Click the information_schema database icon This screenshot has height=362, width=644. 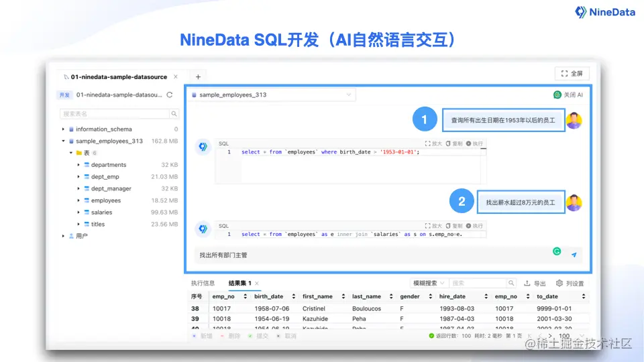[x=72, y=129]
